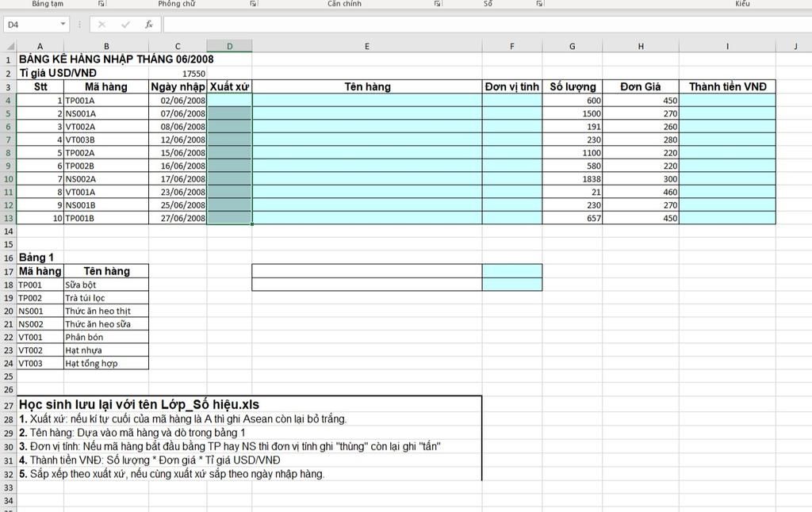The width and height of the screenshot is (812, 512).
Task: Open Number (Số) dialog launcher
Action: click(539, 4)
